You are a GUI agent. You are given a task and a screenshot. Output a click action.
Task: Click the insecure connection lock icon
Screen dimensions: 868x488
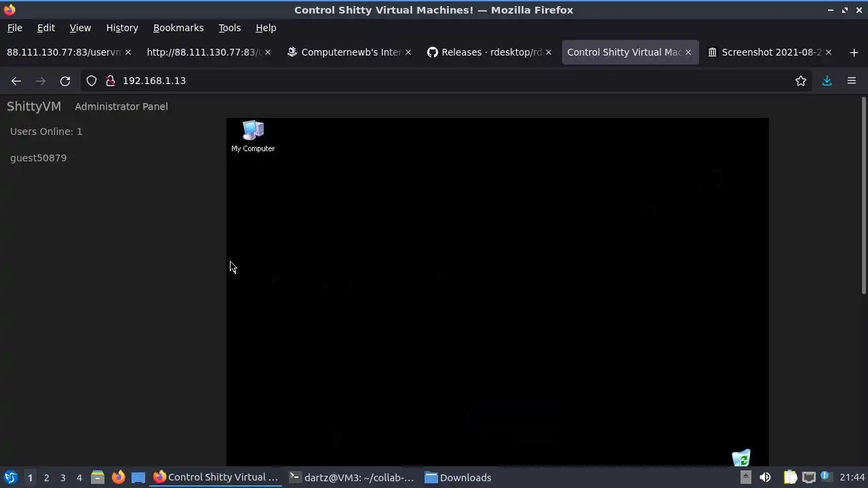[x=111, y=81]
